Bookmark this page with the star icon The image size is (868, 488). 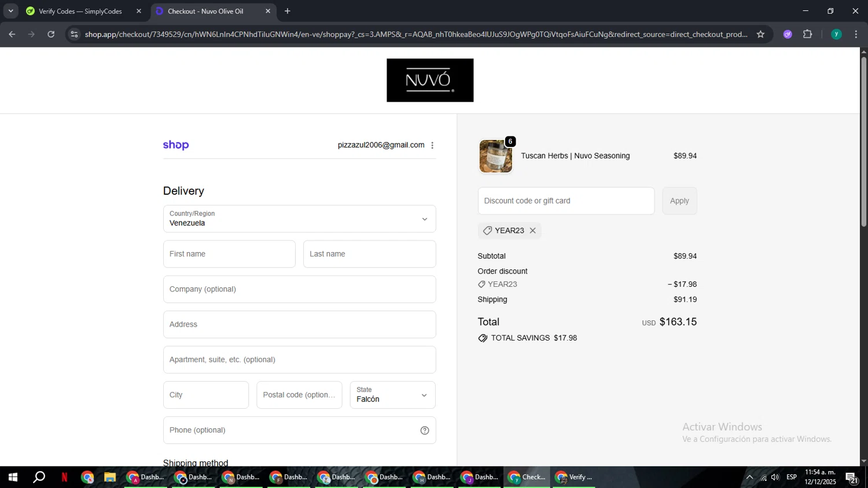[760, 34]
